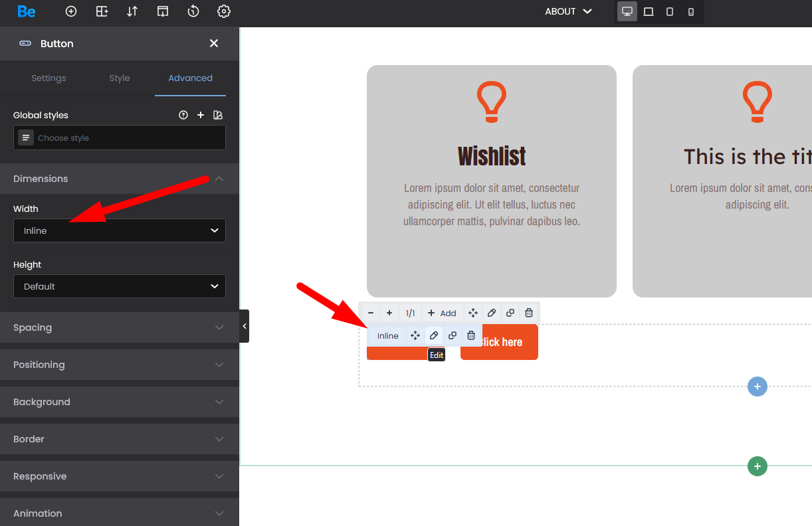Expand the Positioning section
Image resolution: width=812 pixels, height=526 pixels.
pos(120,365)
